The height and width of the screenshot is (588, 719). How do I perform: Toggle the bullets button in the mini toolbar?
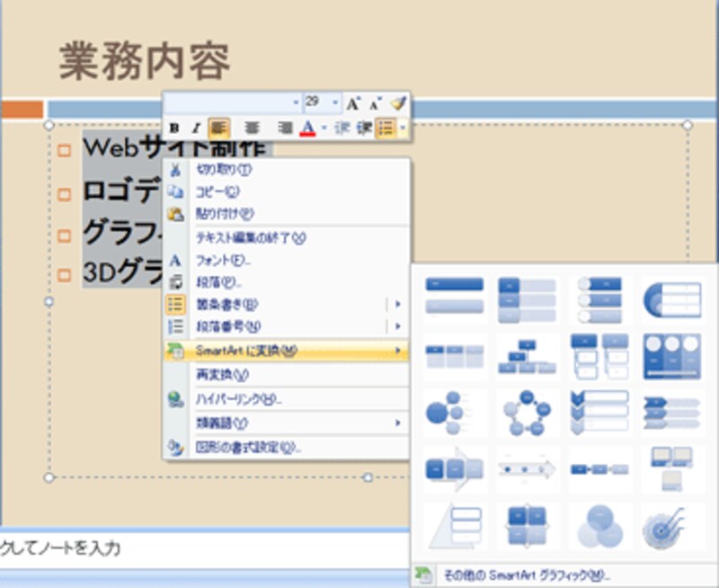click(386, 128)
